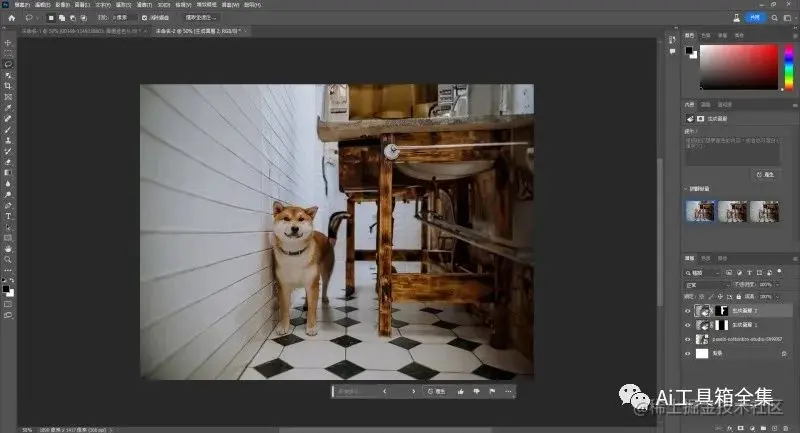800x433 pixels.
Task: Choose Add to Selection mode icon
Action: [x=62, y=18]
